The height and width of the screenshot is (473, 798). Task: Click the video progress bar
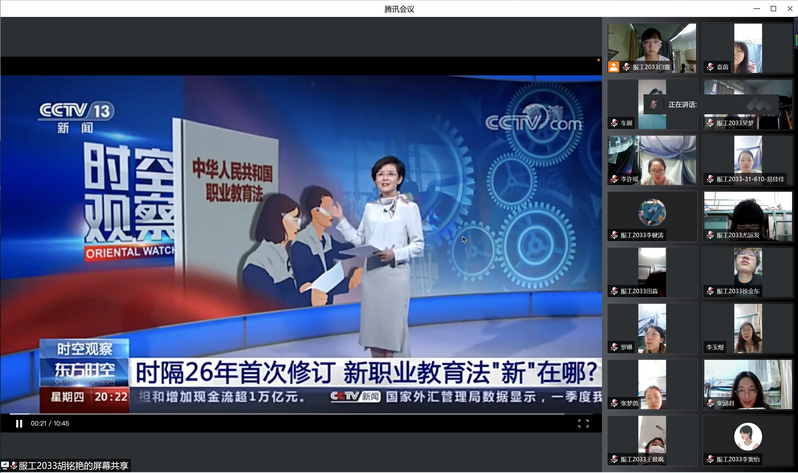pos(300,412)
